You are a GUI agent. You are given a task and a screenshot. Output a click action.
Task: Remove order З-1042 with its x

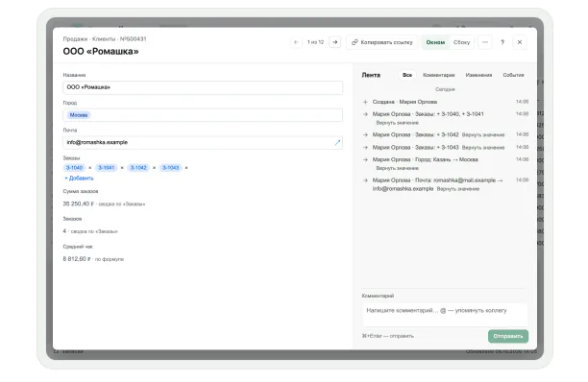coord(154,168)
